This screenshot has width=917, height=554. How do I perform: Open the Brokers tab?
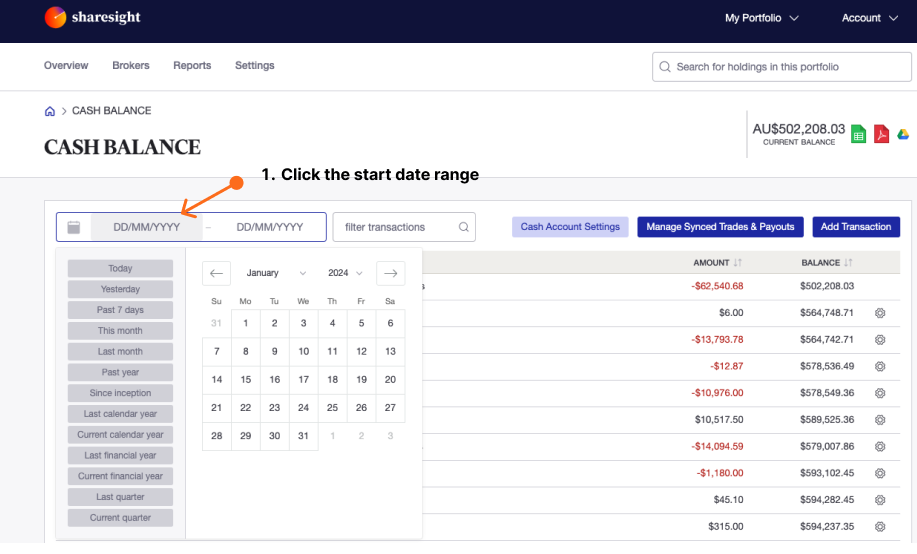click(x=131, y=66)
